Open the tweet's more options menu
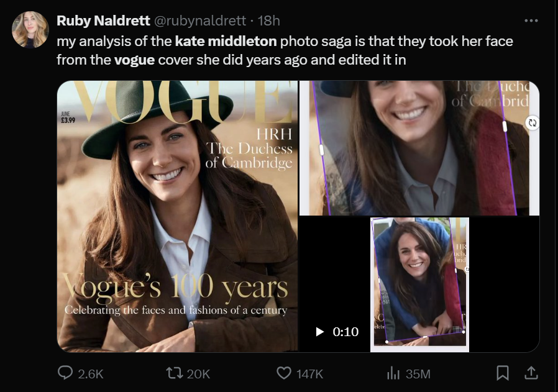Image resolution: width=558 pixels, height=392 pixels. tap(531, 21)
